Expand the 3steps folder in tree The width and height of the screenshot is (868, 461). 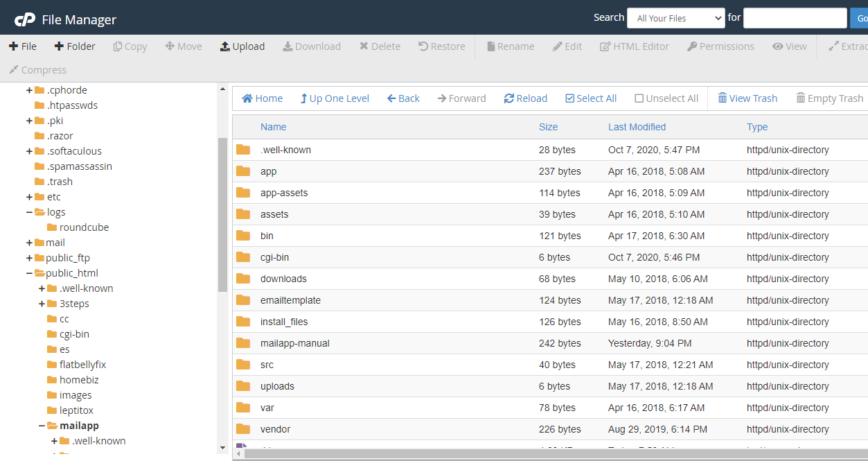[42, 304]
